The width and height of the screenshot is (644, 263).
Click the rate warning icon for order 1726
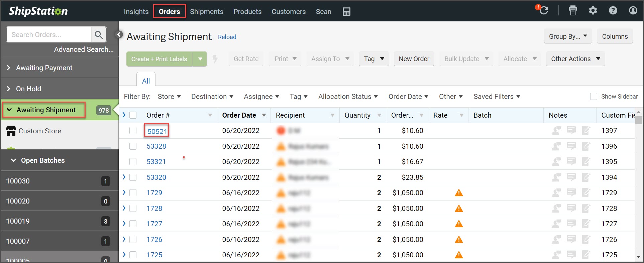[x=459, y=240]
